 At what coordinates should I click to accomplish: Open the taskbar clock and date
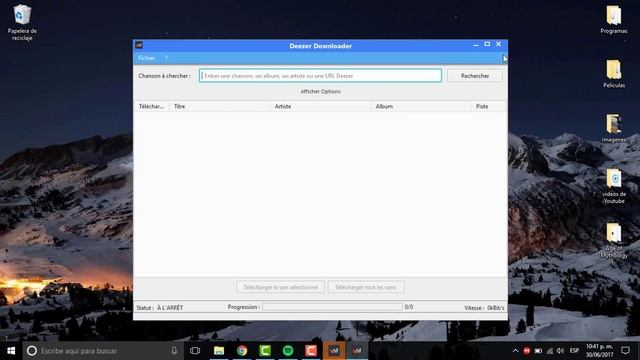600,351
